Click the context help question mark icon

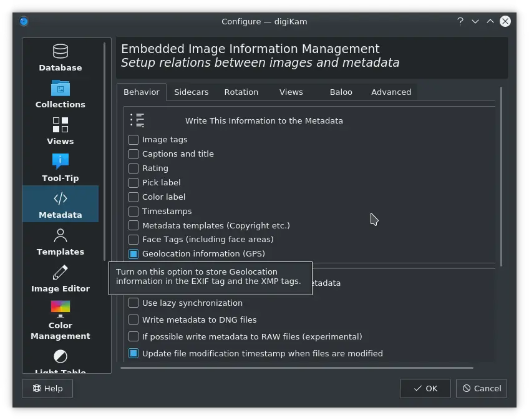coord(460,21)
